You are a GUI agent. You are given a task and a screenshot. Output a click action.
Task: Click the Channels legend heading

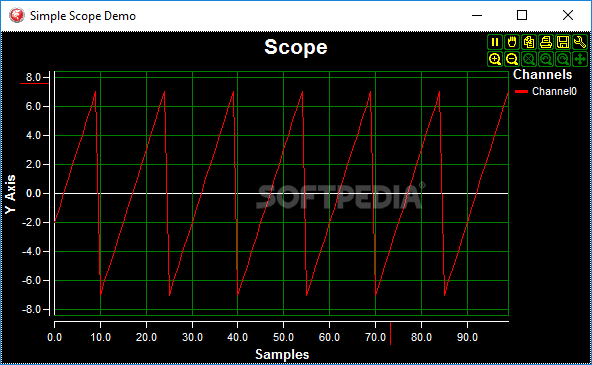pyautogui.click(x=543, y=74)
